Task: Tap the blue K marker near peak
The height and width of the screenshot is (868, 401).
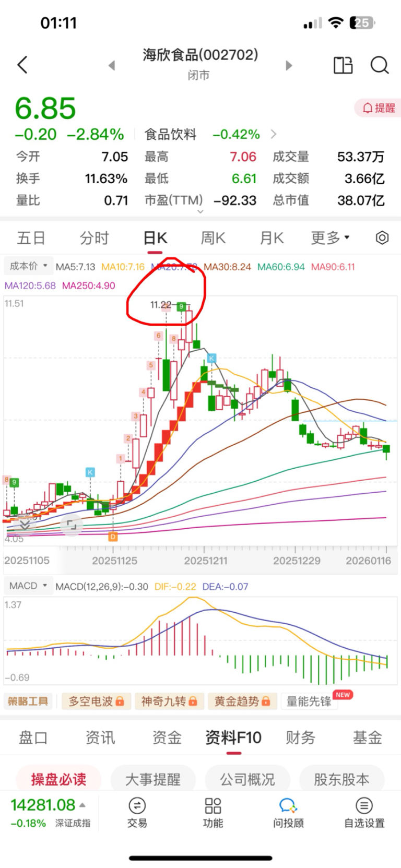Action: click(211, 358)
